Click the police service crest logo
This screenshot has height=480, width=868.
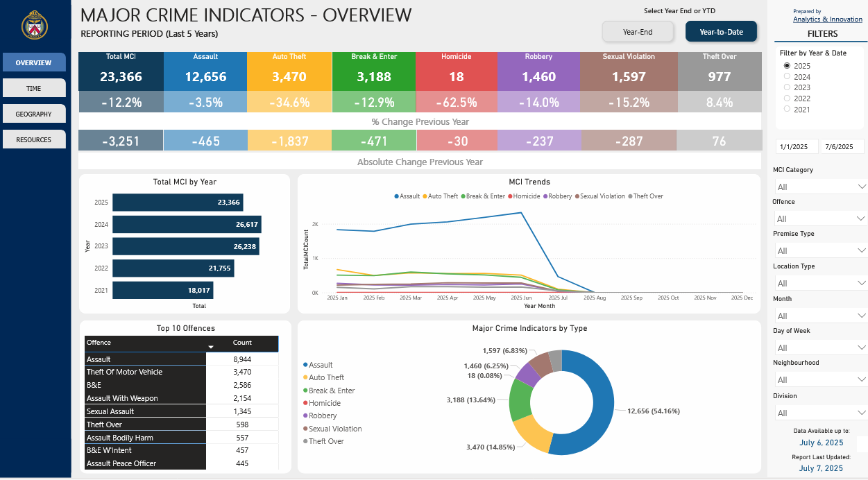click(x=33, y=25)
